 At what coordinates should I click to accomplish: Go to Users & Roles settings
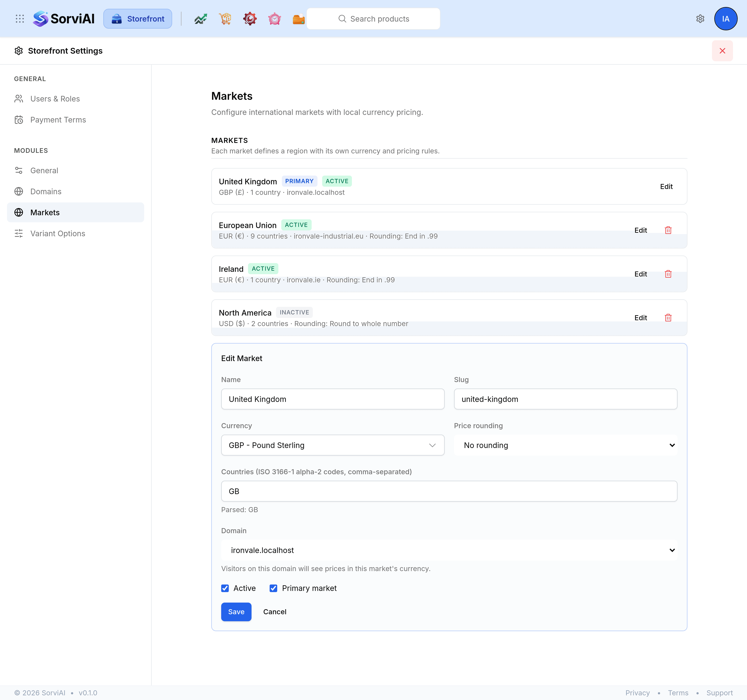(x=75, y=99)
